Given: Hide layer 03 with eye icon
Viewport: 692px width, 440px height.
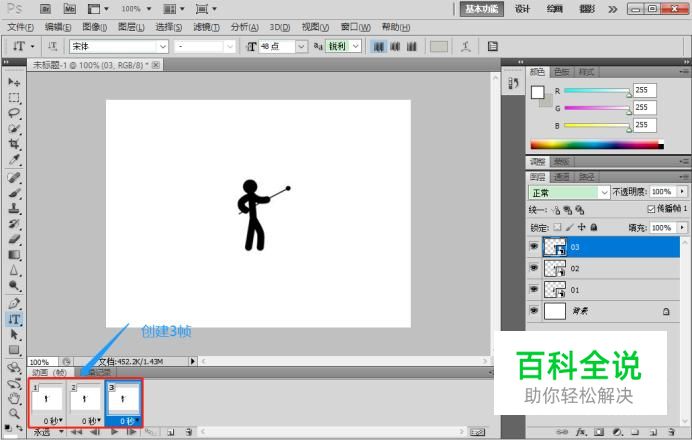Looking at the screenshot, I should [x=534, y=246].
